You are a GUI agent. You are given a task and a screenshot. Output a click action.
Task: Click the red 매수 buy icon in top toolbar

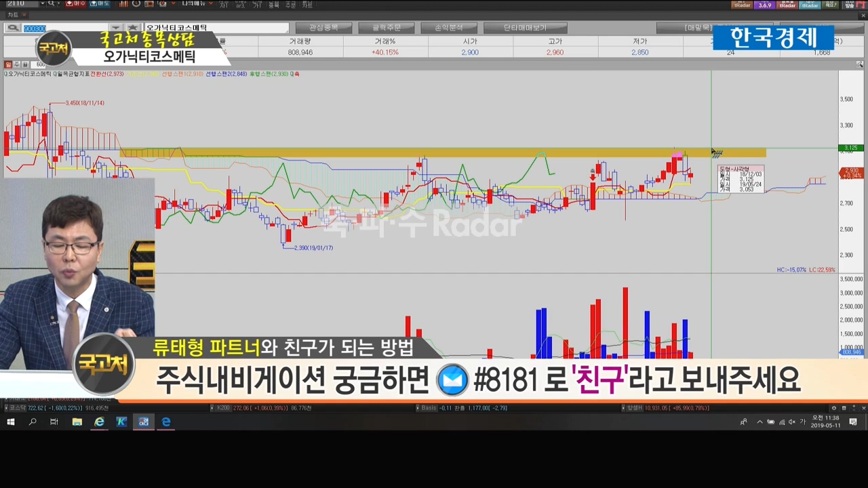(x=76, y=4)
